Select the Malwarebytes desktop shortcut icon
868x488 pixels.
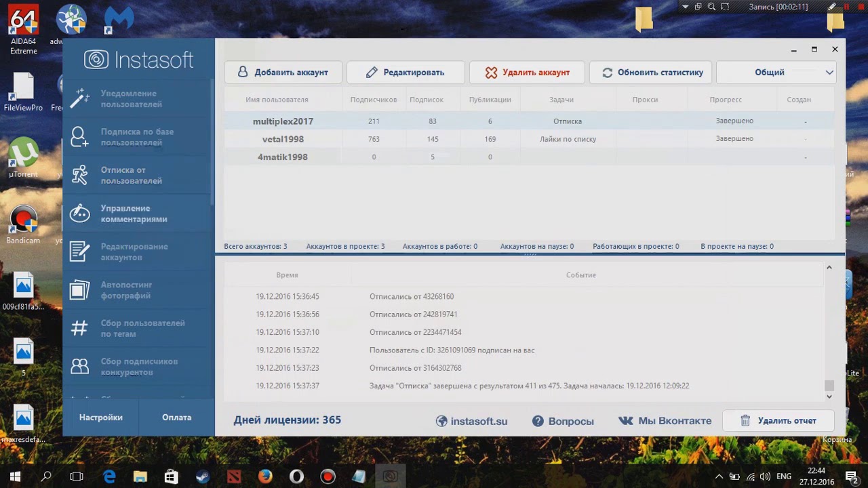[x=118, y=19]
